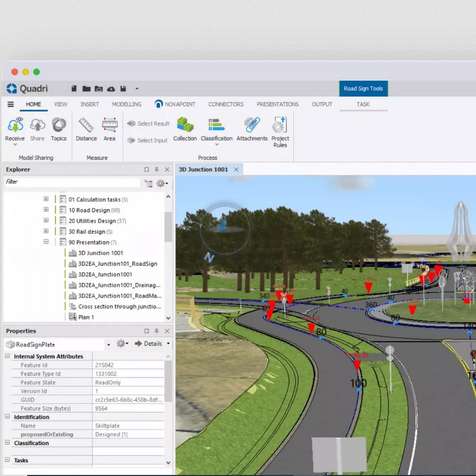Switch to the HOME ribbon tab
476x476 pixels.
(33, 105)
